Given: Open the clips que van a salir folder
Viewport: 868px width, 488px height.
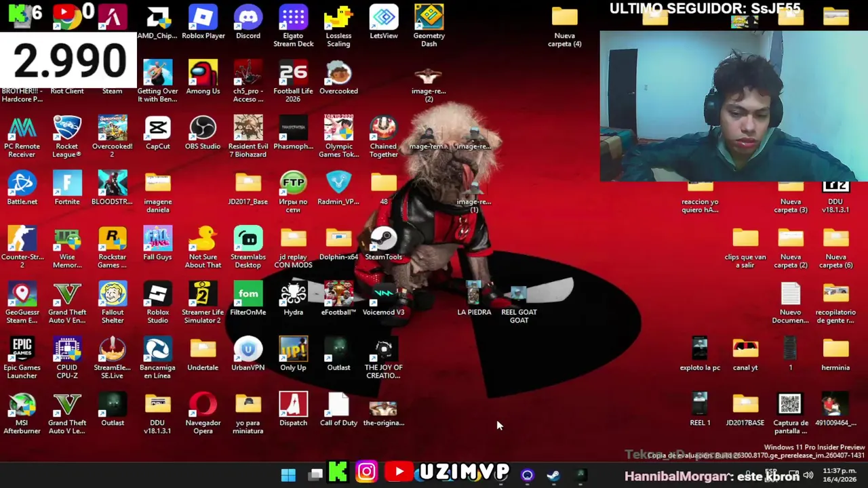Looking at the screenshot, I should (x=745, y=248).
